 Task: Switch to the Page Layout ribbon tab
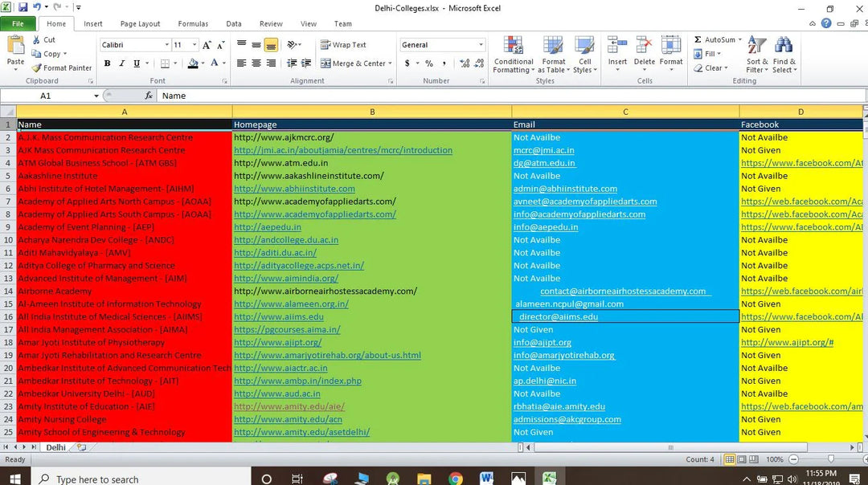click(x=139, y=23)
